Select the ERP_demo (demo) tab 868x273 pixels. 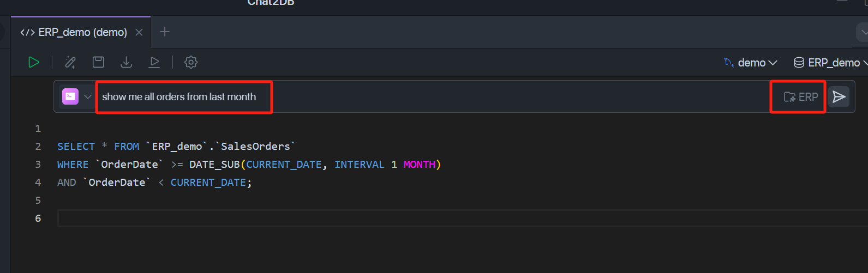click(74, 32)
